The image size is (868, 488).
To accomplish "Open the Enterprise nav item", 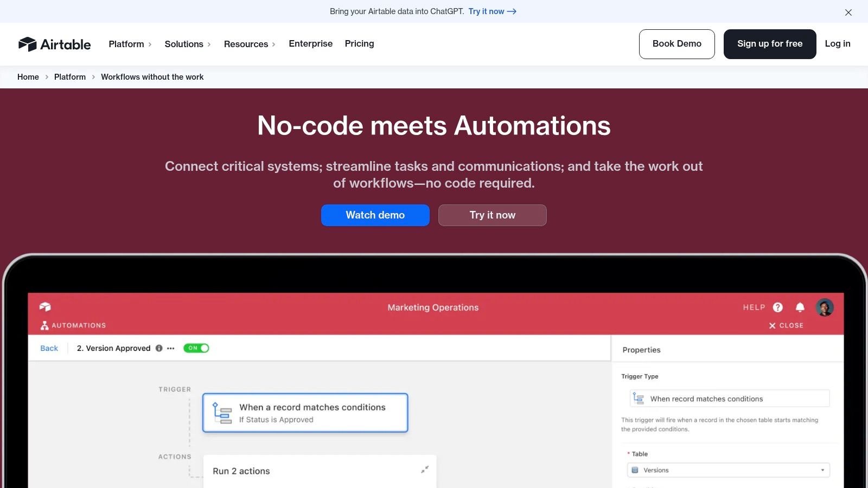I will [311, 43].
